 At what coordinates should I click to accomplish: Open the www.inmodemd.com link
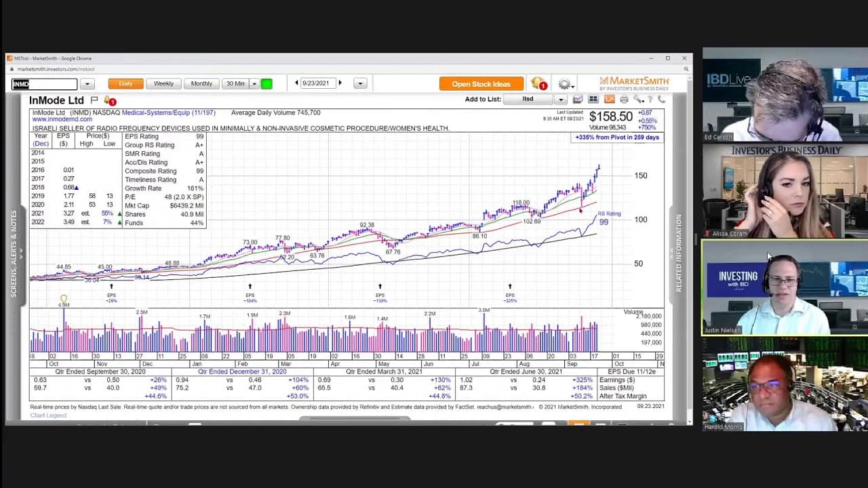pos(62,120)
